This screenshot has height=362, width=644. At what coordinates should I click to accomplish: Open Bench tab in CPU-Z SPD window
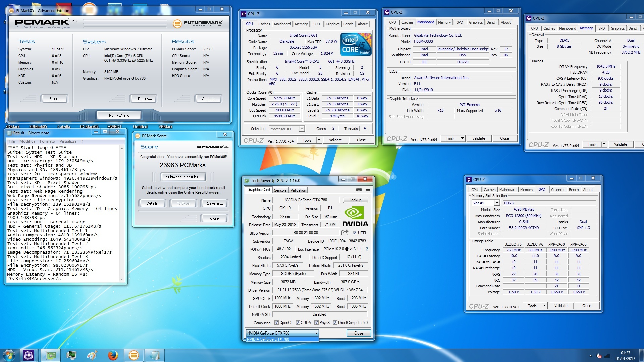click(x=574, y=190)
